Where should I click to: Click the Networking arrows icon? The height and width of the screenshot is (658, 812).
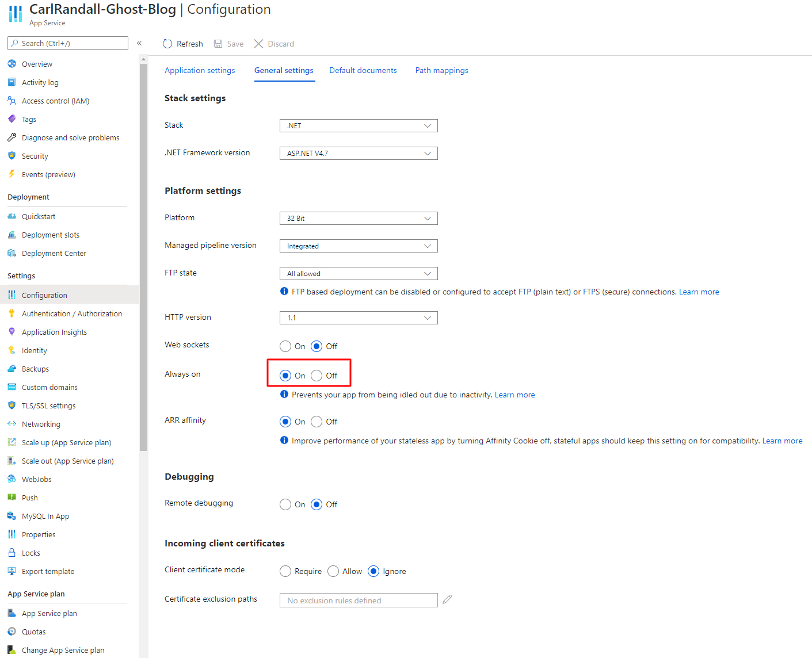(12, 424)
